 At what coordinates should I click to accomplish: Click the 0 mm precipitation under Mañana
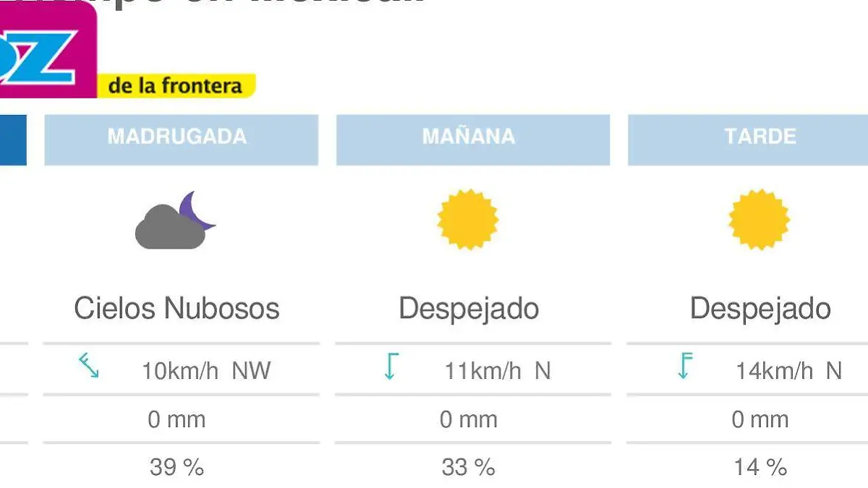(470, 419)
